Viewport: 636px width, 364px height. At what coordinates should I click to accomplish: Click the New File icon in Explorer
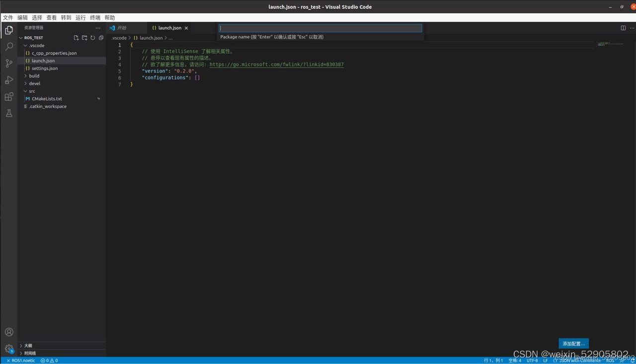click(x=76, y=37)
